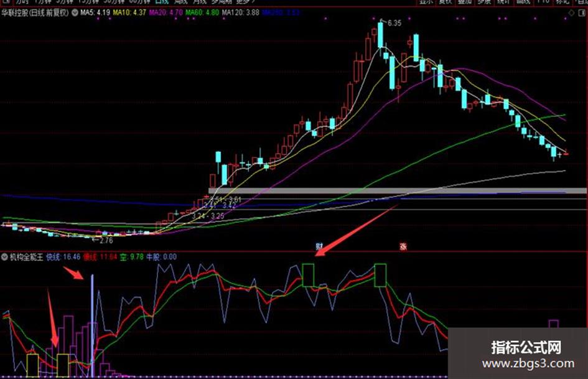Click the 机构全能王 indicator name
588x379 pixels.
[26, 257]
